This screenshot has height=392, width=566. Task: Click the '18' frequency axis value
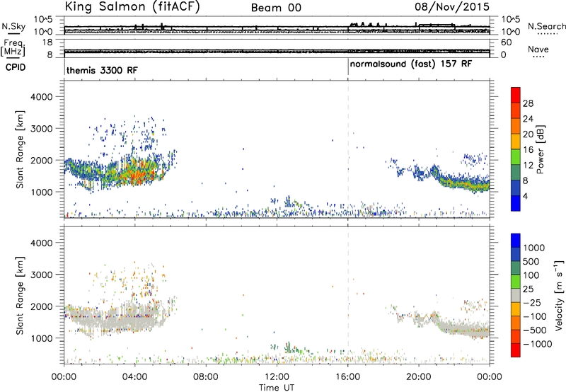pos(47,42)
